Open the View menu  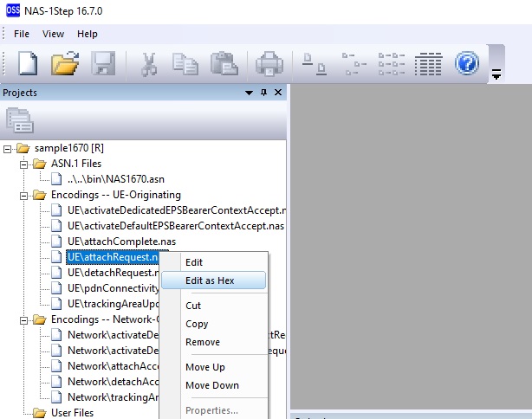pos(53,34)
